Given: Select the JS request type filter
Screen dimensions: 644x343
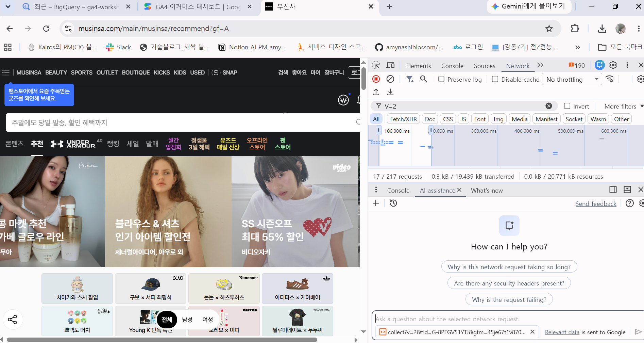Looking at the screenshot, I should (463, 119).
